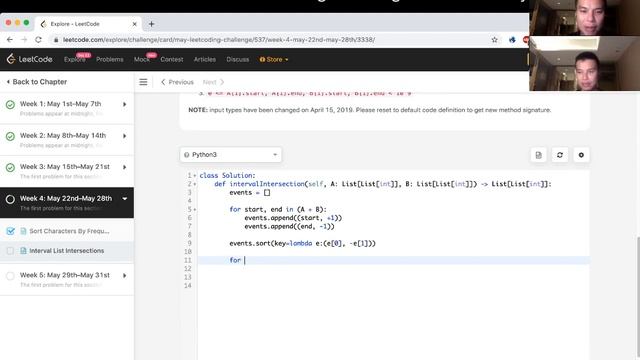Reload the LeetCode page
This screenshot has width=640, height=360.
[x=38, y=40]
